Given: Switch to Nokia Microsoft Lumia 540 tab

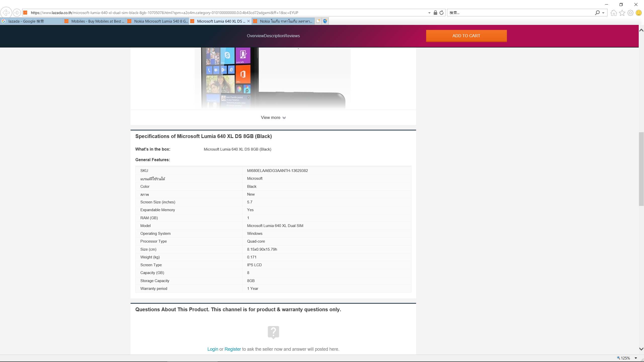Looking at the screenshot, I should click(x=157, y=21).
